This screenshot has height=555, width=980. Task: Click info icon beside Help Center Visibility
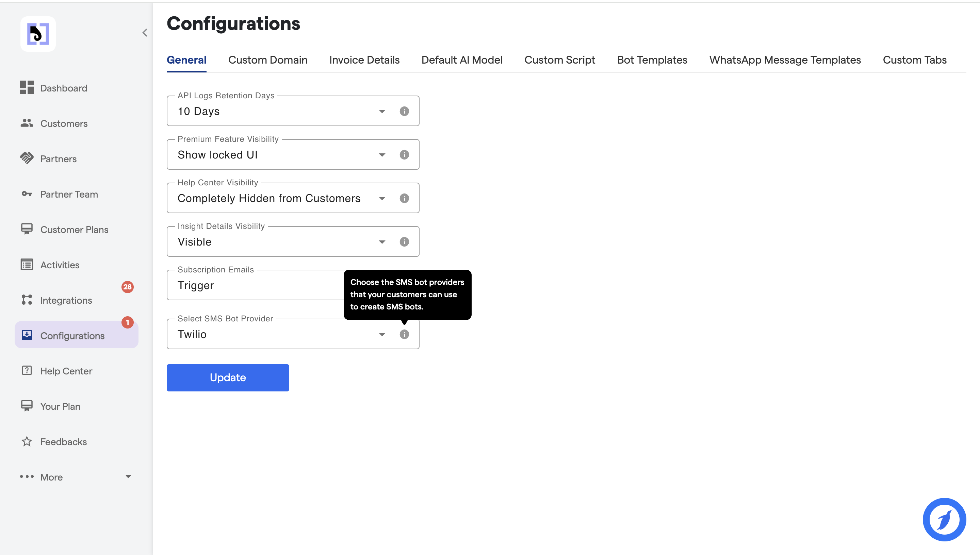(x=404, y=198)
